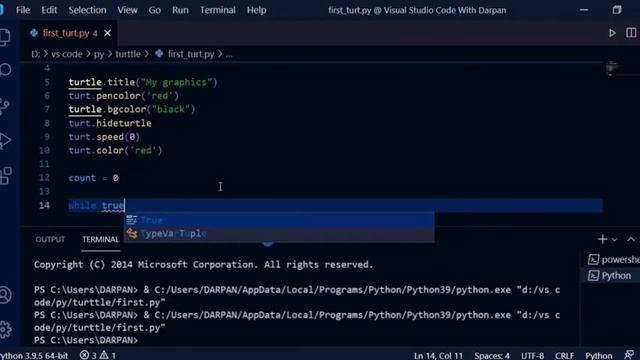Change CRLF end of line setting
640x360 pixels.
point(564,356)
